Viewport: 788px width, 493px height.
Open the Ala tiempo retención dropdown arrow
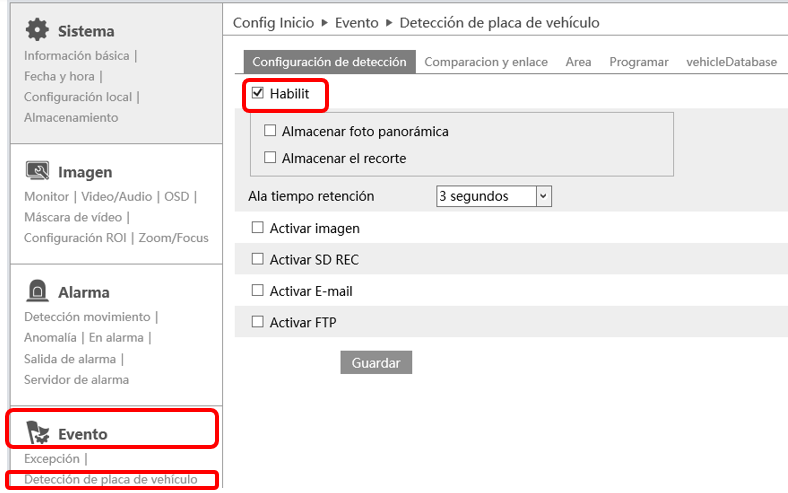click(x=543, y=196)
